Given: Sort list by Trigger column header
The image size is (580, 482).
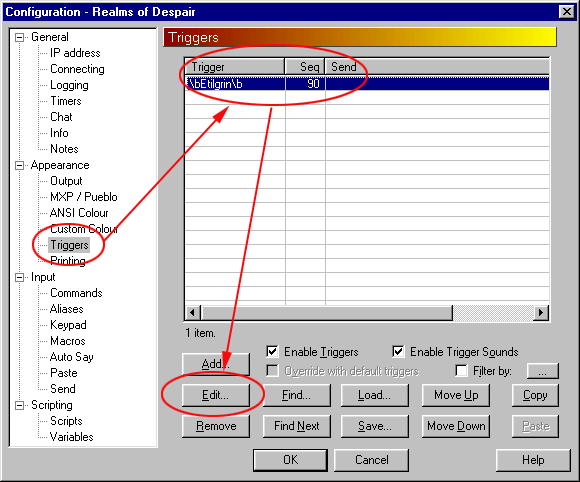Looking at the screenshot, I should coord(235,67).
